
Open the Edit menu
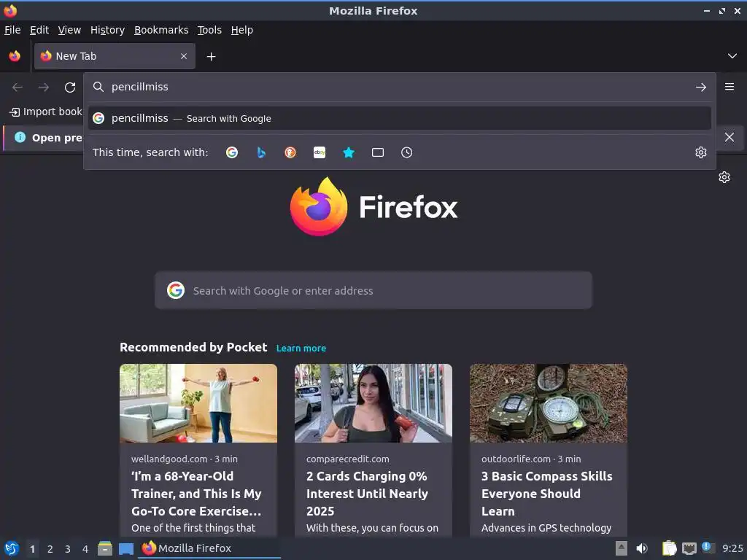39,30
